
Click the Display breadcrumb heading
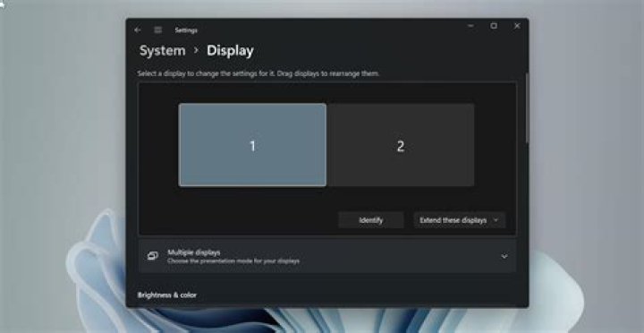pos(230,50)
